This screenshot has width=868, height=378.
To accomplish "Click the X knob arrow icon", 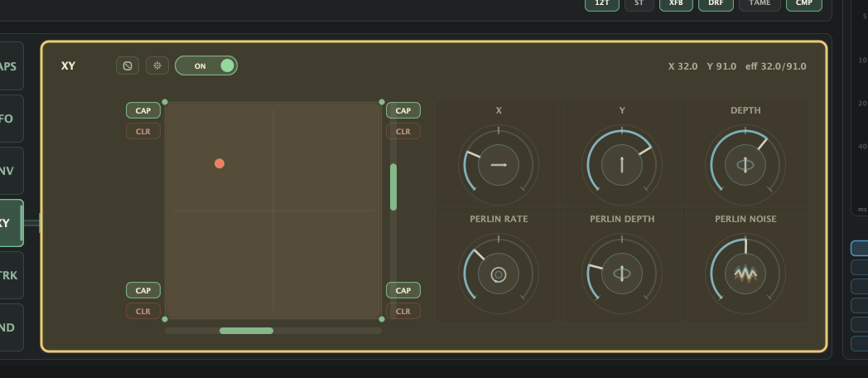I will [499, 165].
